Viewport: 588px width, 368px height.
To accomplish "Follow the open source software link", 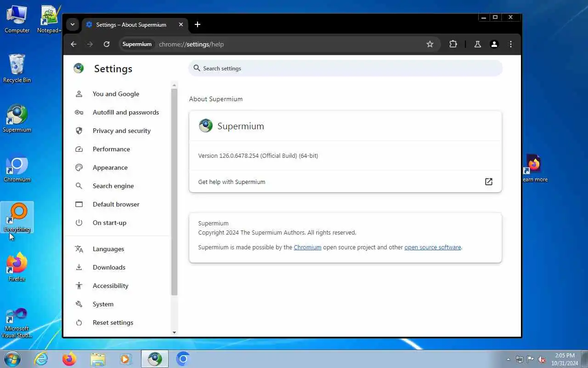I will pyautogui.click(x=432, y=247).
